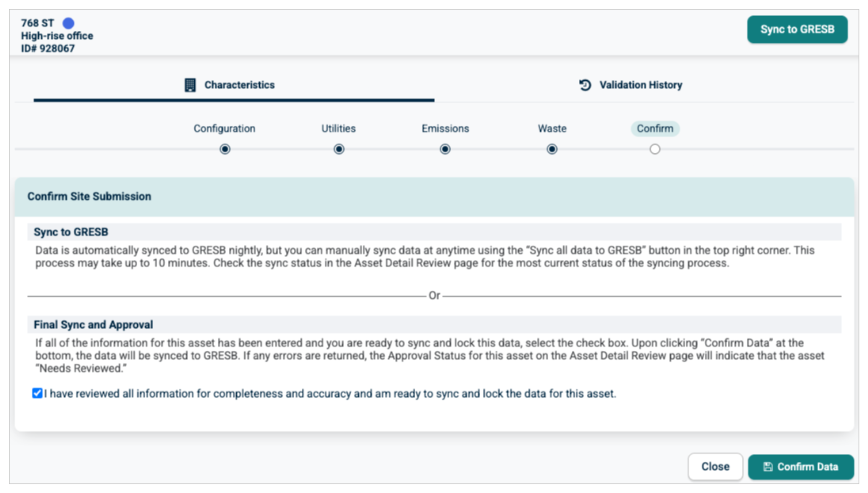
Task: Select the Utilities step radio dot
Action: [x=339, y=149]
